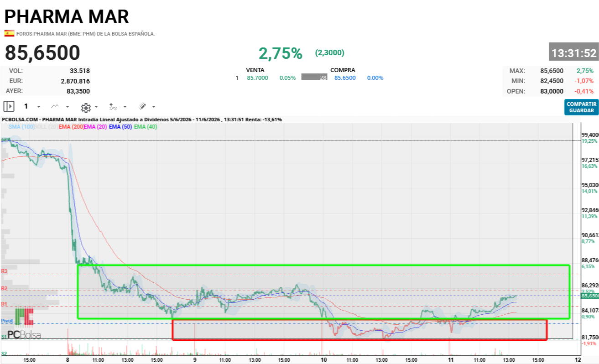This screenshot has width=599, height=364.
Task: Open the chart settings gear icon
Action: point(86,108)
